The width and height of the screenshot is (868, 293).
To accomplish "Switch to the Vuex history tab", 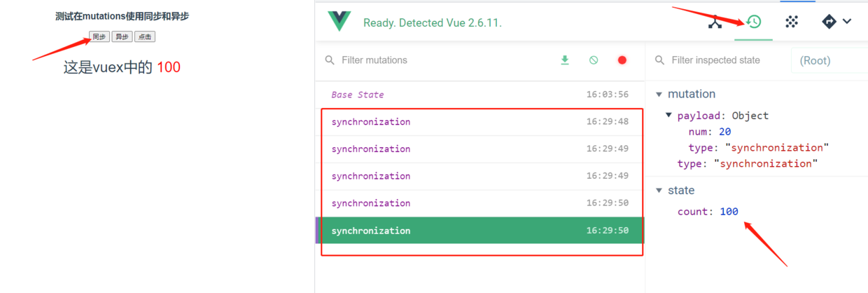I will (754, 22).
